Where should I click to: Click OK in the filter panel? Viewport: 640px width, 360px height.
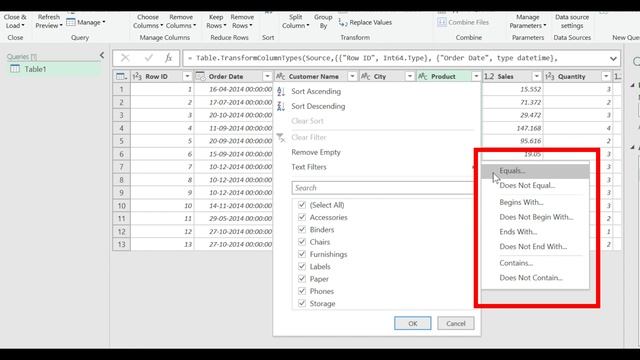pyautogui.click(x=413, y=323)
